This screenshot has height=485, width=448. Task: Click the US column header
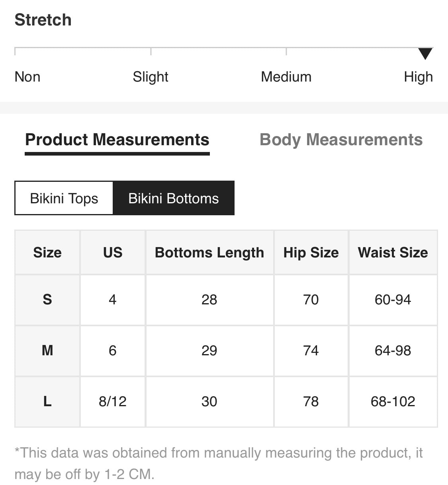tap(113, 252)
